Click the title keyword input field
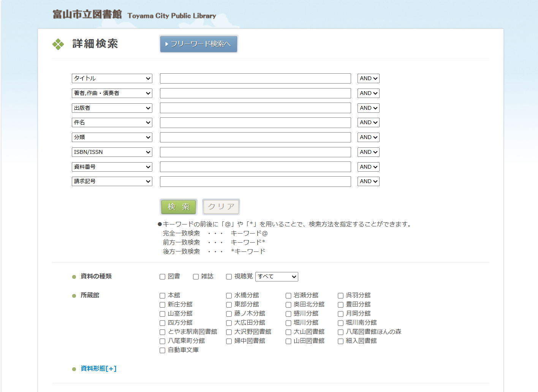Image resolution: width=538 pixels, height=392 pixels. (x=255, y=79)
